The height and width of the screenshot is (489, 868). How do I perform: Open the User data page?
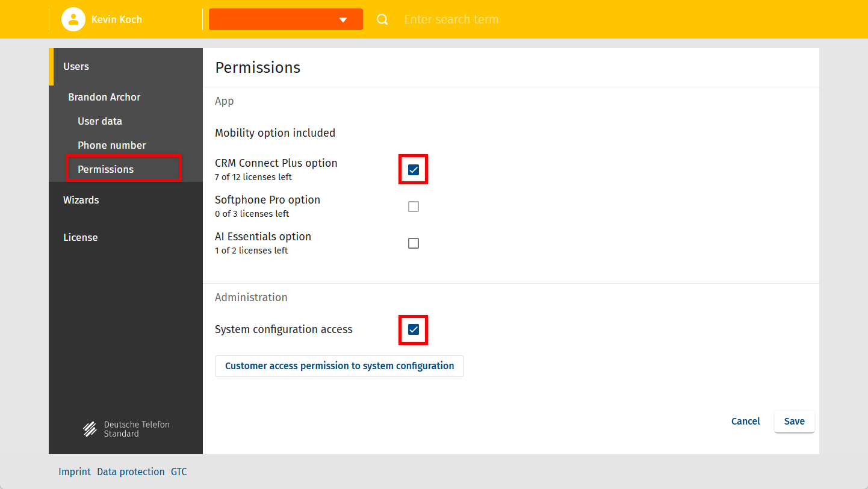pos(100,121)
